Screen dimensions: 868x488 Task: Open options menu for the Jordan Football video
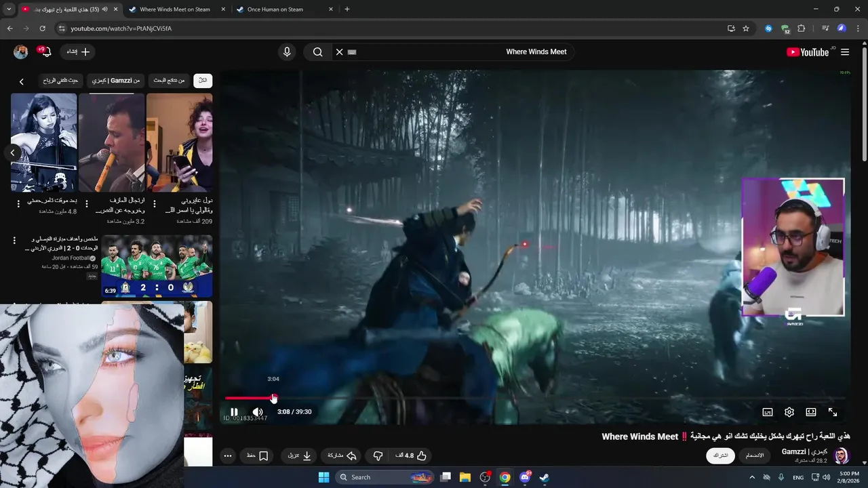pos(14,241)
